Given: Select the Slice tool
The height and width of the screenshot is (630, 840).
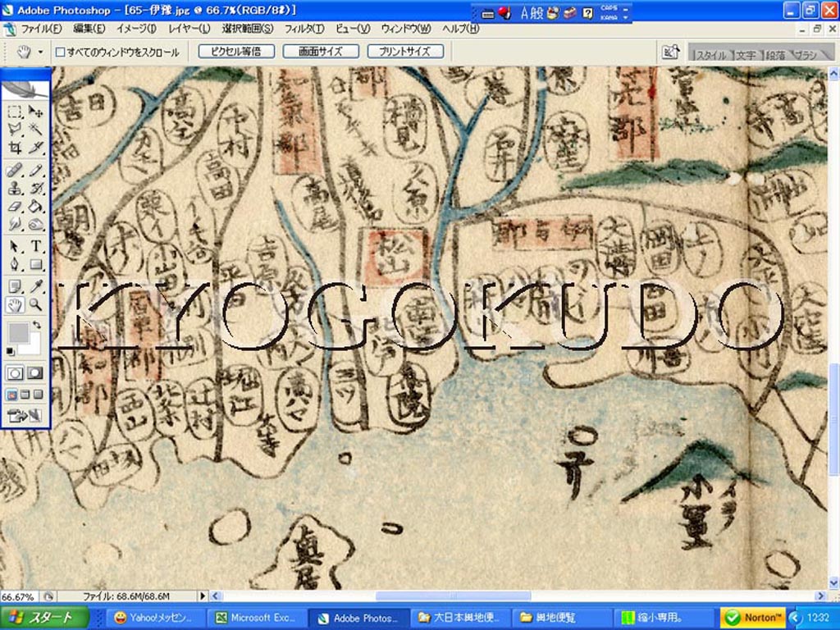Looking at the screenshot, I should click(35, 146).
